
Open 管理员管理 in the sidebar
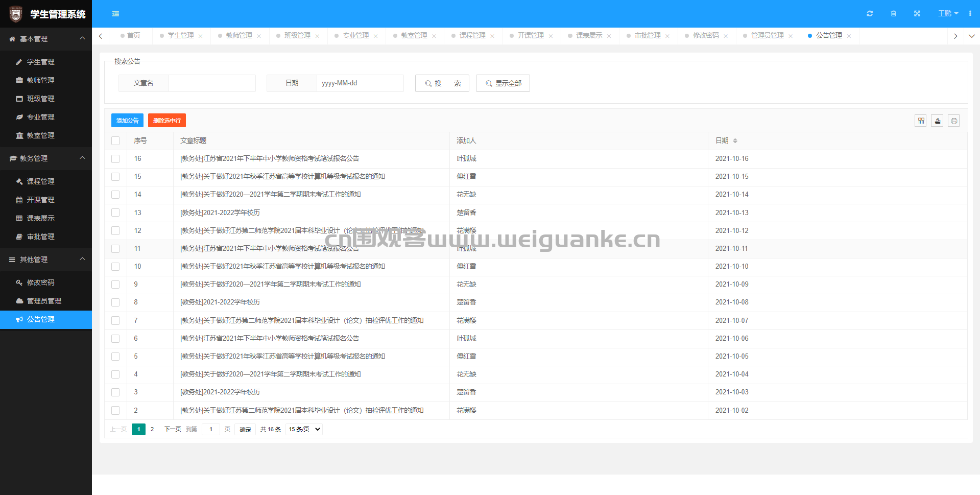click(x=46, y=301)
